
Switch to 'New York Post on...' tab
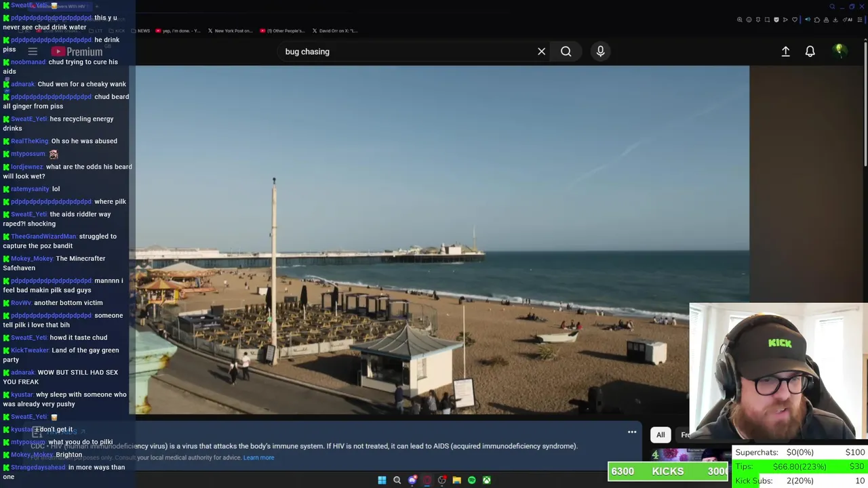click(231, 30)
